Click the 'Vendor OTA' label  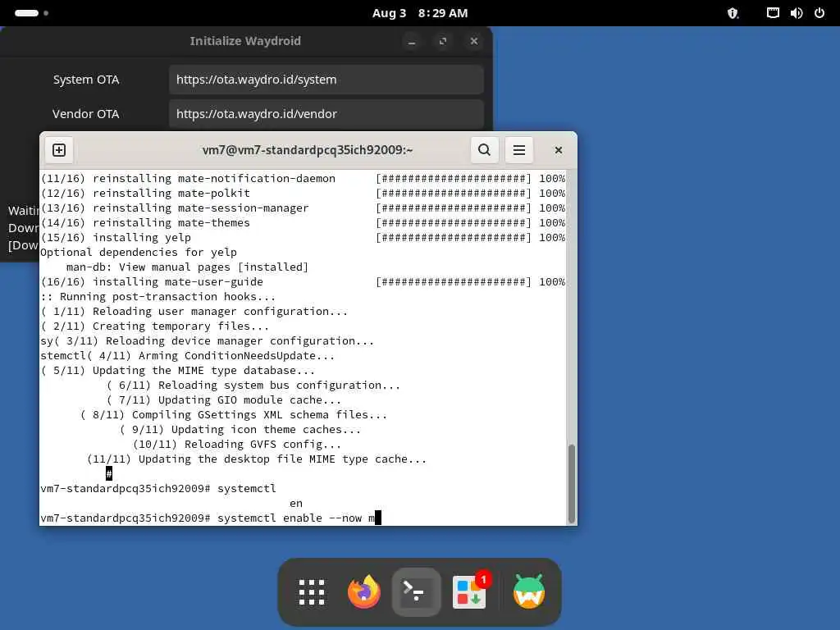click(85, 113)
